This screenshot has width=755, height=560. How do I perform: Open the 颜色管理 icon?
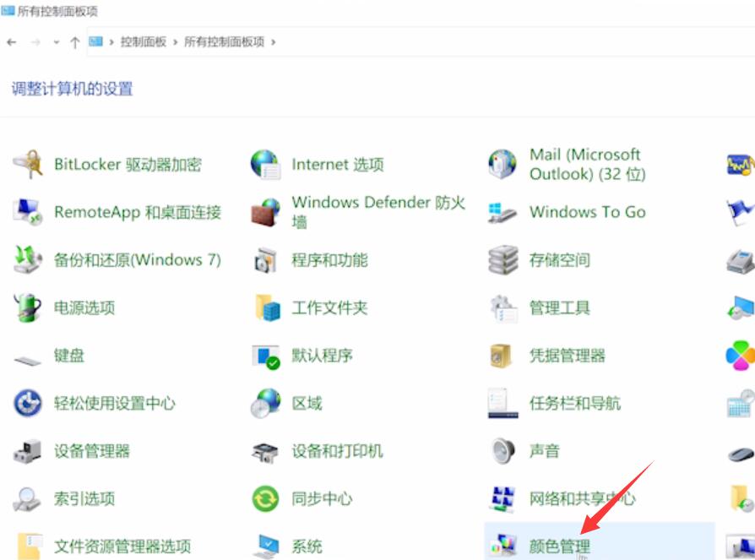tap(503, 546)
